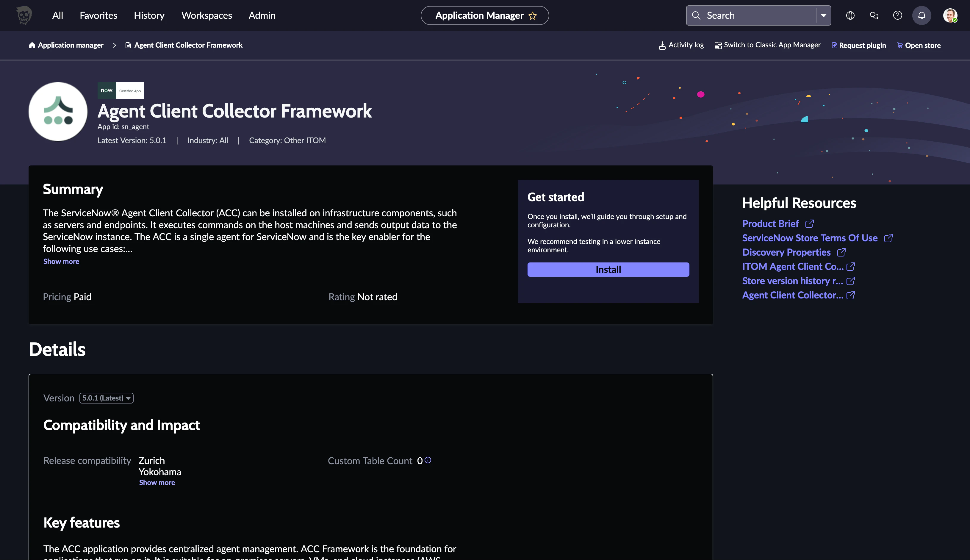
Task: Click the Request plugin link
Action: pos(862,46)
